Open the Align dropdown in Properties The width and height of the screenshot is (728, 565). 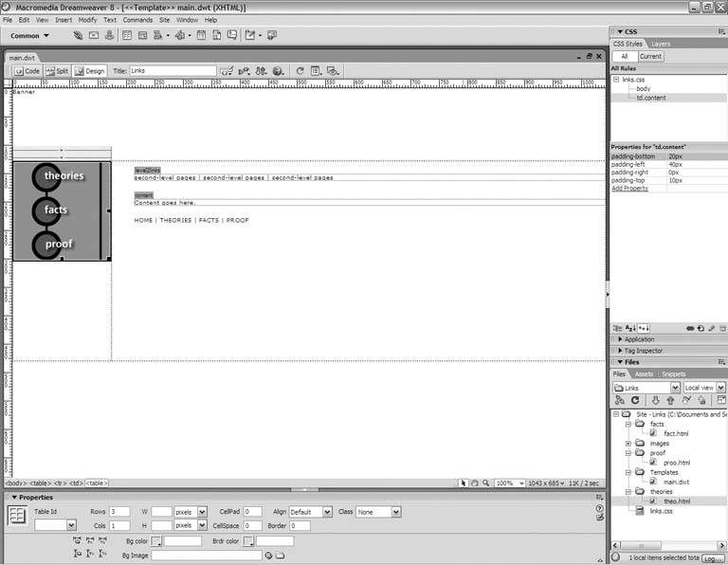(327, 512)
